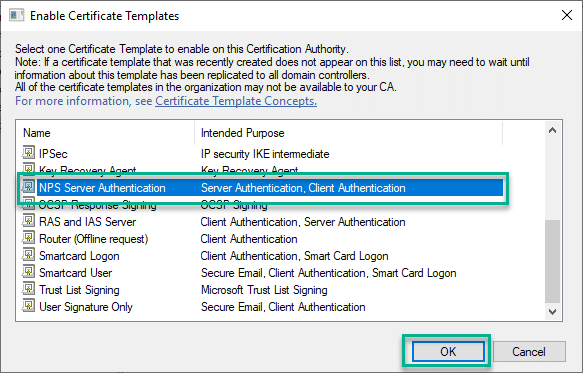Sort list by Intended Purpose column header
Image resolution: width=583 pixels, height=373 pixels.
click(x=348, y=133)
